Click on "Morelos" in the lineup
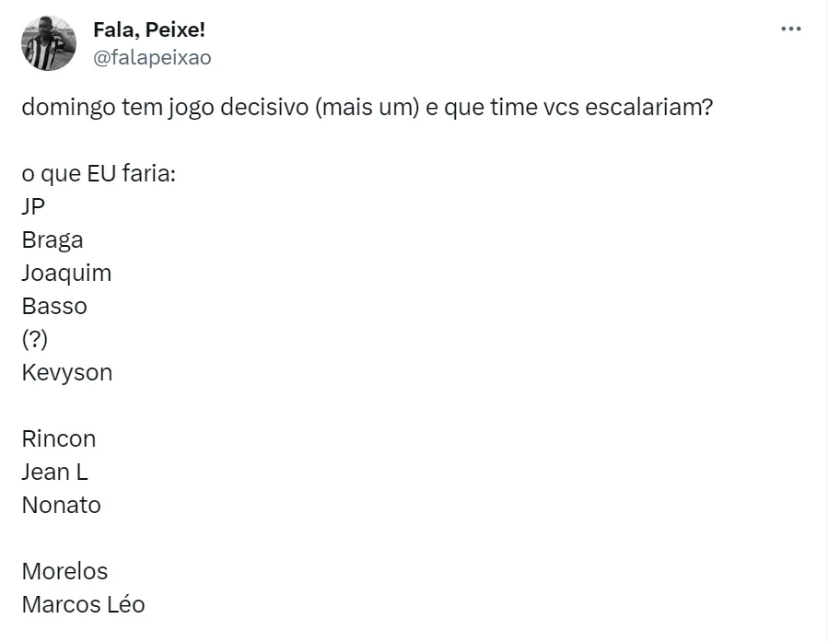Image resolution: width=840 pixels, height=642 pixels. pyautogui.click(x=64, y=571)
